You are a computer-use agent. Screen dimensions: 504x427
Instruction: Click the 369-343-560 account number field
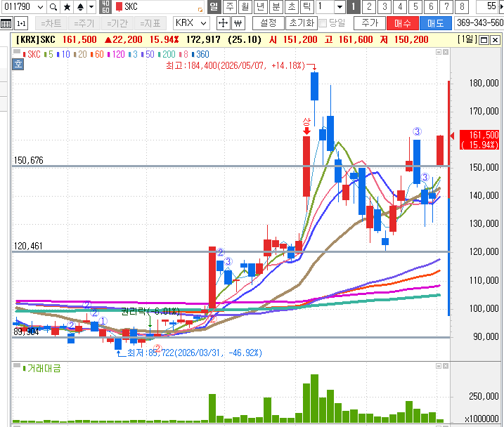point(479,23)
